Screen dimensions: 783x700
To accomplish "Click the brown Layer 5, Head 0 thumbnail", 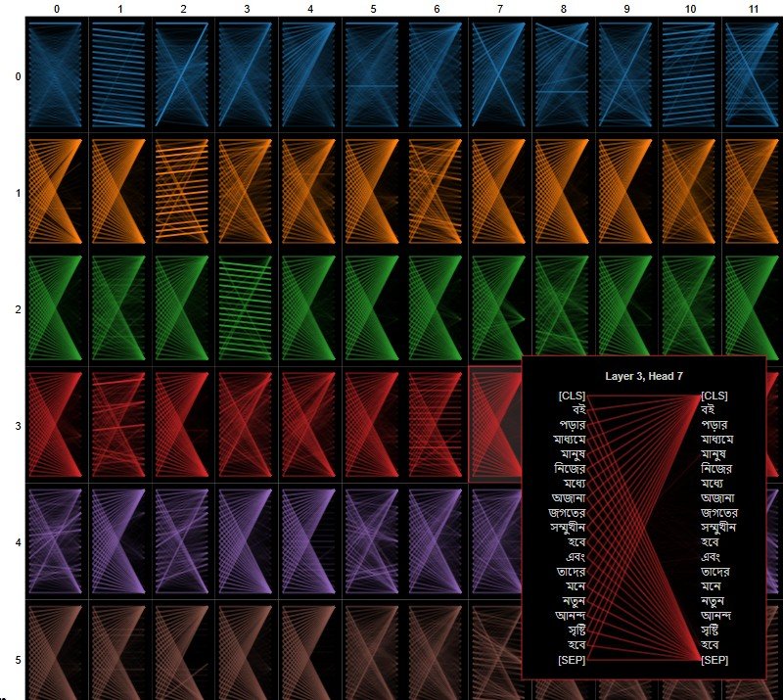I will (x=57, y=651).
